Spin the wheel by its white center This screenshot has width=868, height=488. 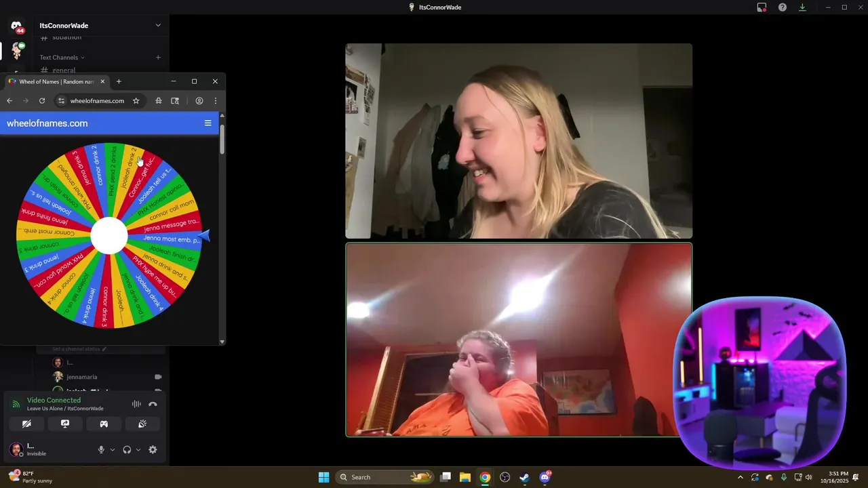(109, 236)
